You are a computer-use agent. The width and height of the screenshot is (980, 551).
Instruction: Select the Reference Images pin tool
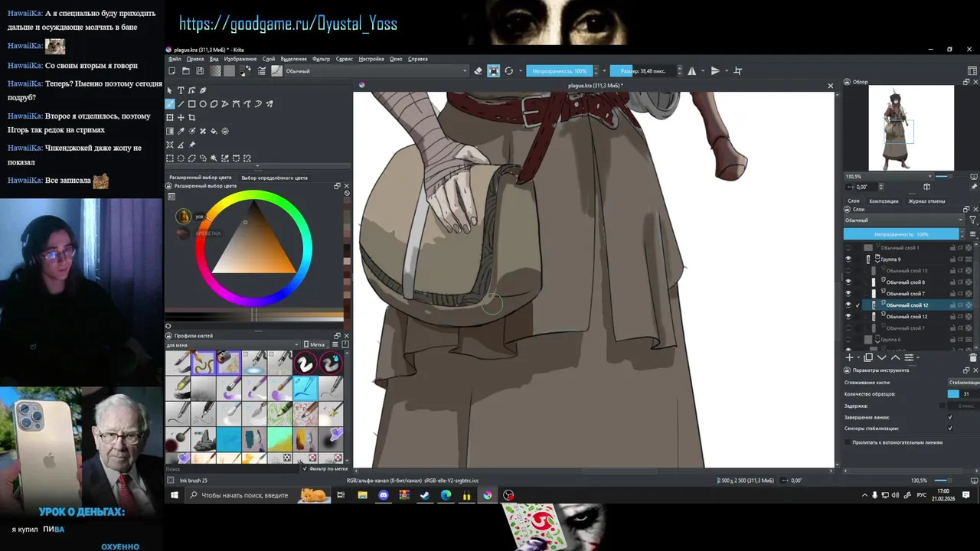pyautogui.click(x=192, y=145)
